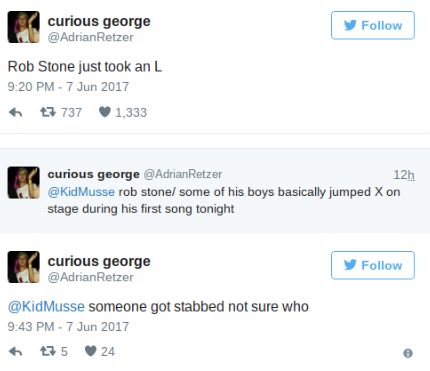
Task: Open the 9:20 PM - 7 Jun 2017 timestamp
Action: tap(68, 87)
